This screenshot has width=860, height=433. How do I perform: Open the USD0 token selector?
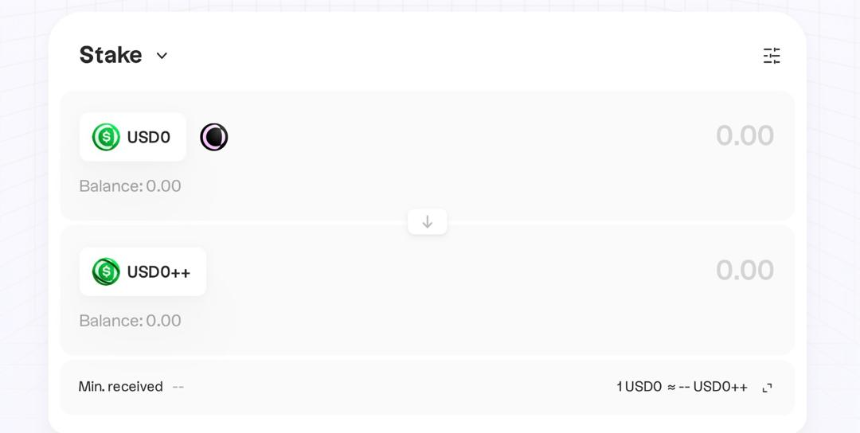coord(133,137)
